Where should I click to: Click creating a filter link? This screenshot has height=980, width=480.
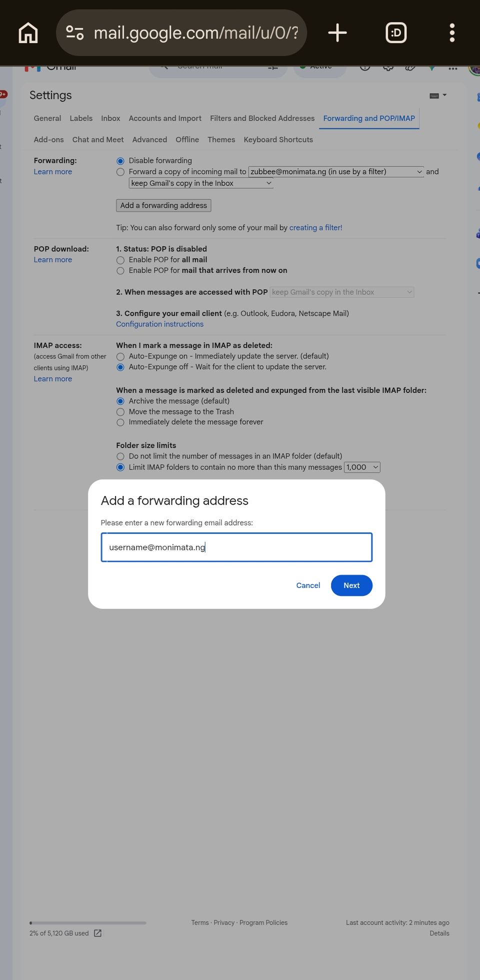click(316, 228)
